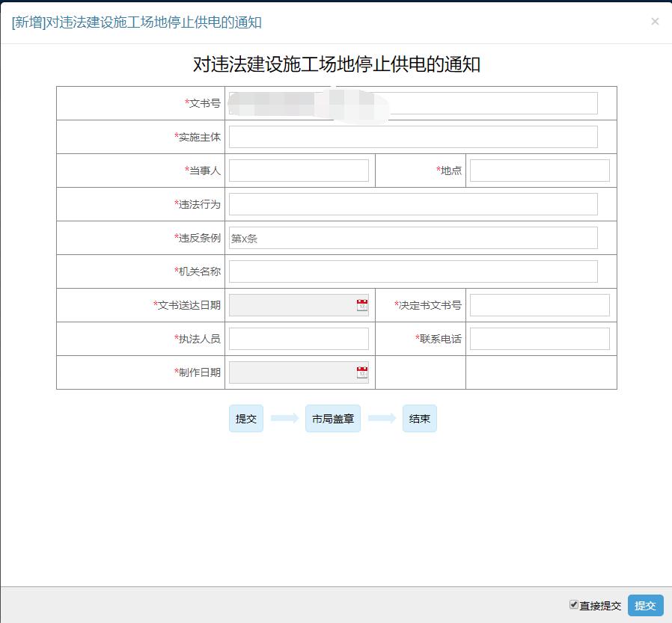Close the dialog with the X icon
The image size is (672, 623).
[655, 22]
